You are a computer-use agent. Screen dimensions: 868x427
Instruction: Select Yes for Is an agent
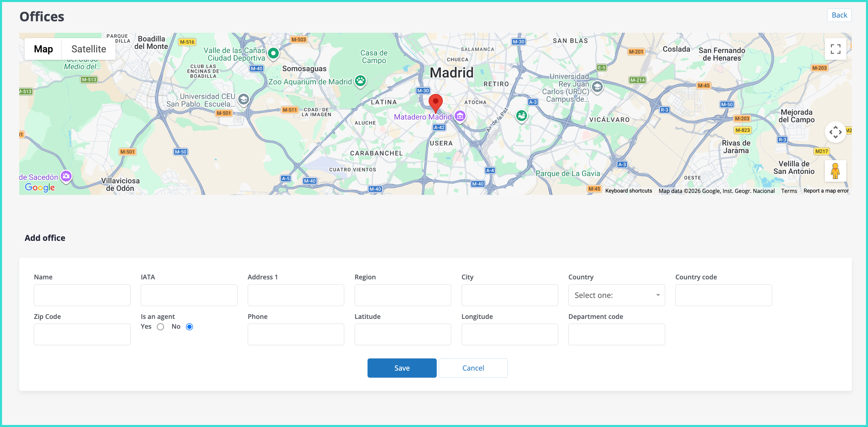pos(160,327)
